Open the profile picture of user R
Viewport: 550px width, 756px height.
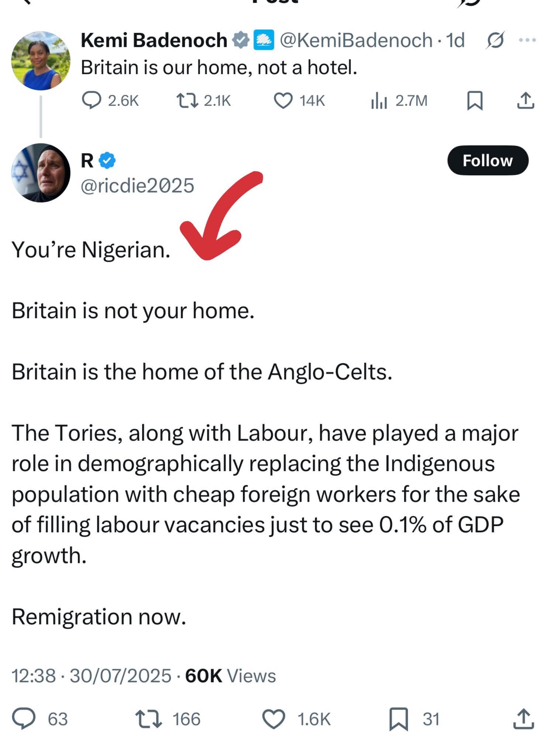pyautogui.click(x=41, y=173)
